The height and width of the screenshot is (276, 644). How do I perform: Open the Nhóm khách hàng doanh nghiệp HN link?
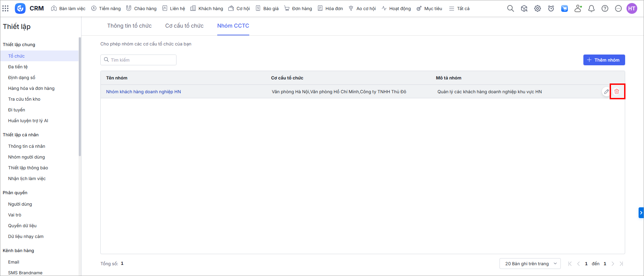143,92
